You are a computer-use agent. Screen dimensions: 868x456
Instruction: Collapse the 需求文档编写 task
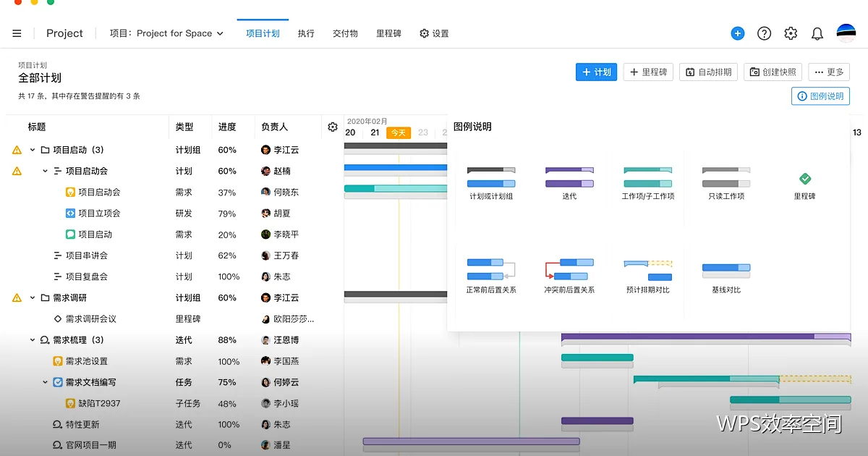pyautogui.click(x=45, y=382)
